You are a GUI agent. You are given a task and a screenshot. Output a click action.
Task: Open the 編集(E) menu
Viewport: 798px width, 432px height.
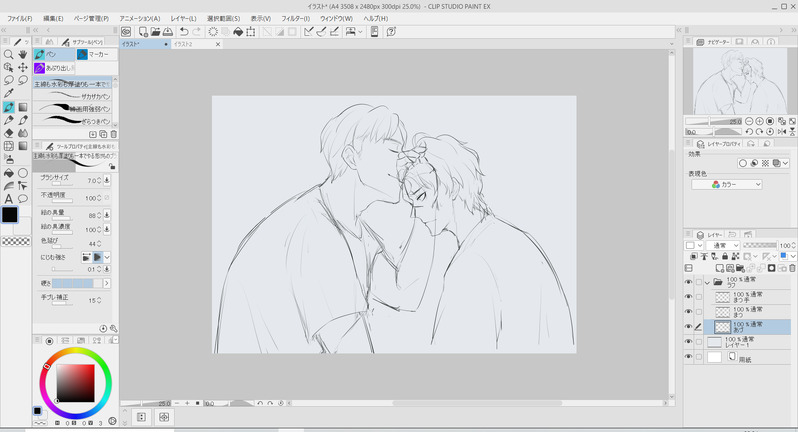(x=53, y=18)
